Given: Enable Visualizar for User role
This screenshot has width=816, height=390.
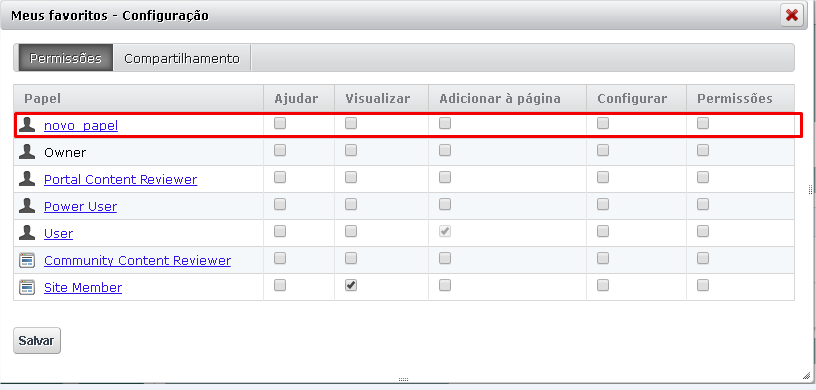Looking at the screenshot, I should click(x=351, y=231).
